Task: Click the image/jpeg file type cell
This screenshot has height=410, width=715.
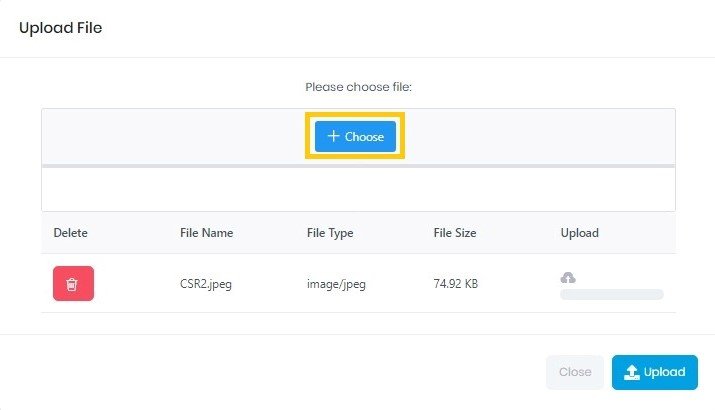Action: point(336,284)
